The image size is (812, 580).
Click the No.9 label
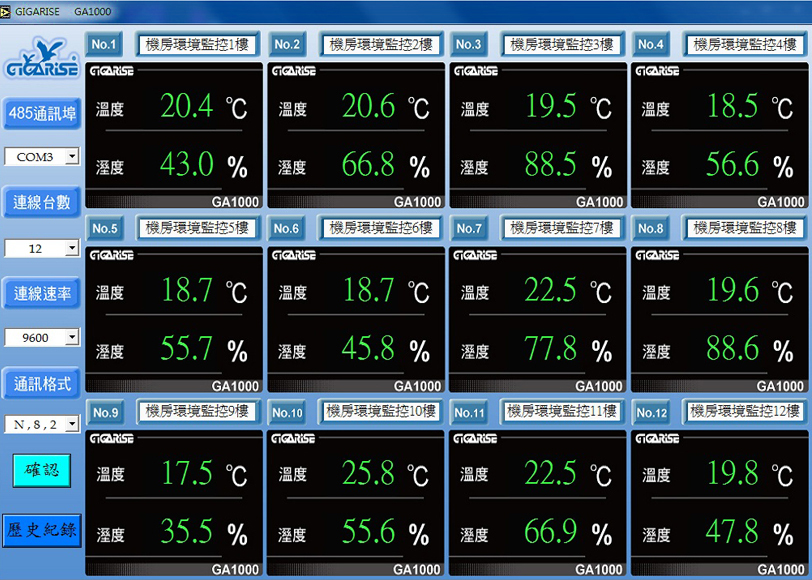point(105,413)
